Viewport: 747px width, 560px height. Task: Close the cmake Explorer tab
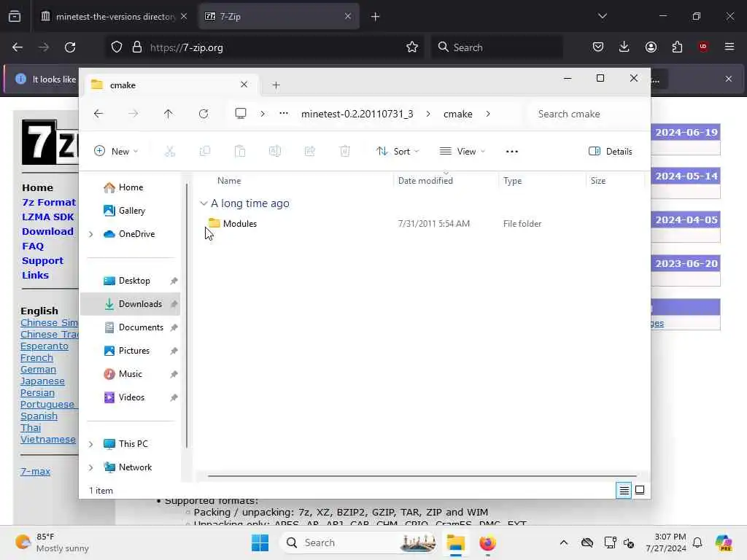click(244, 85)
